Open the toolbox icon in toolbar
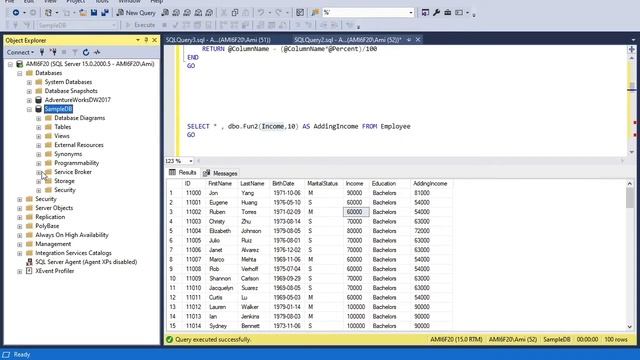The image size is (640, 360). coord(448,13)
